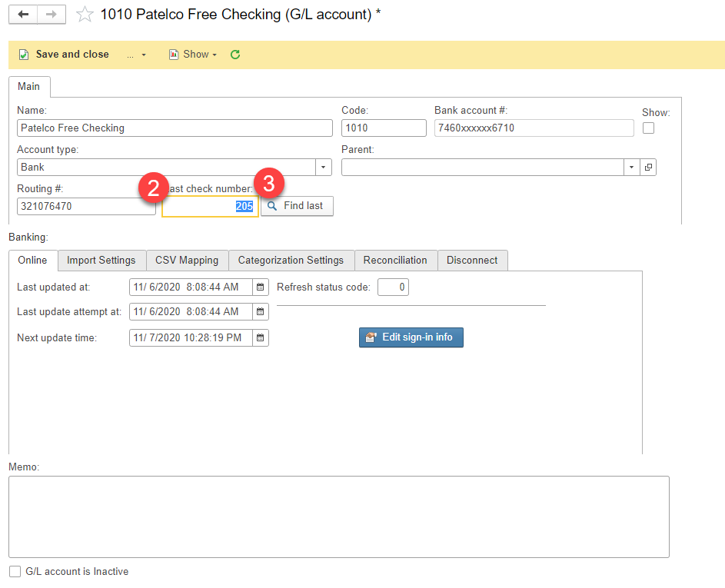The height and width of the screenshot is (588, 725).
Task: Click Edit sign-in info button
Action: tap(411, 337)
